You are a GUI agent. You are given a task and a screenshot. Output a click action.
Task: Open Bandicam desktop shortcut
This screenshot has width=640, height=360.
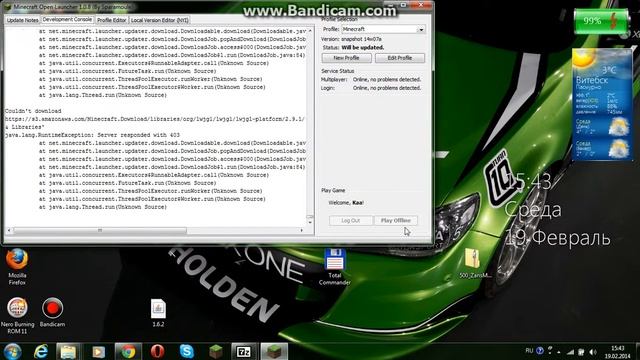52,313
